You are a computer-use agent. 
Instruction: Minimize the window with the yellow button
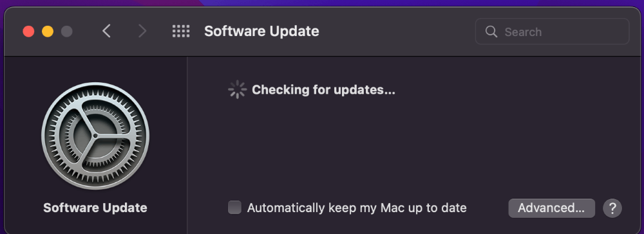coord(48,32)
